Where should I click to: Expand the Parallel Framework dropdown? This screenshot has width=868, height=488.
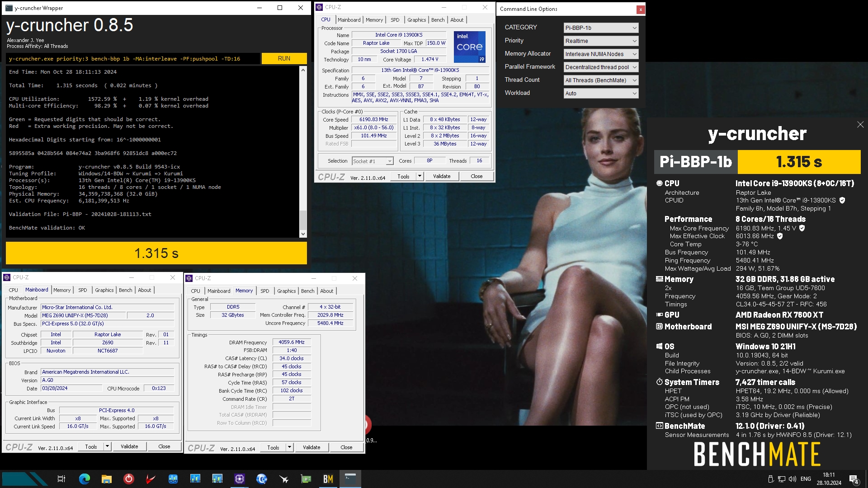point(601,67)
